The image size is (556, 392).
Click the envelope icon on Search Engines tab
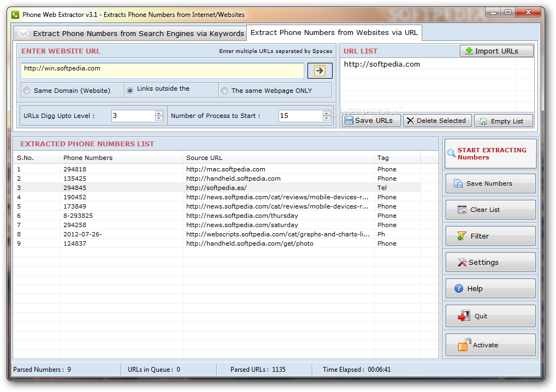click(23, 33)
